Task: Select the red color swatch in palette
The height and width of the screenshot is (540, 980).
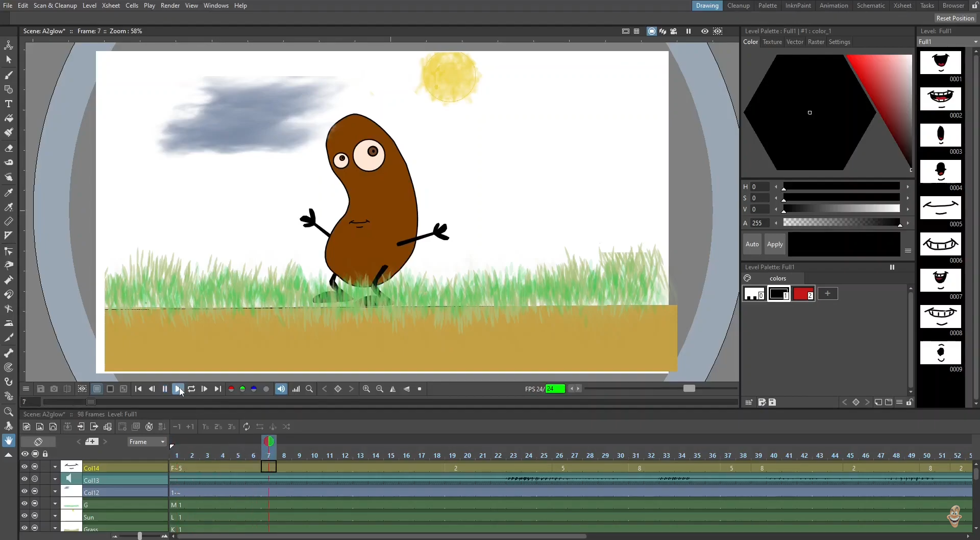Action: point(803,294)
